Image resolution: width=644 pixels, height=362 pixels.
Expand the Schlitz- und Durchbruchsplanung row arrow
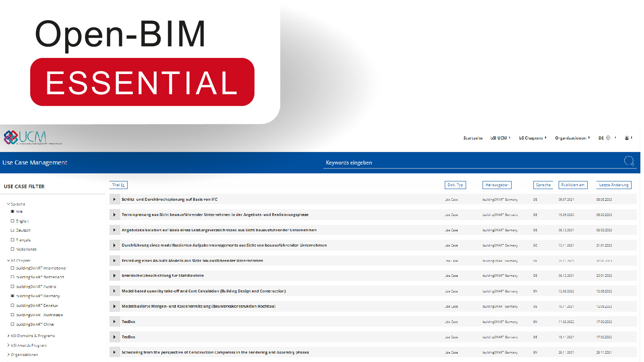pyautogui.click(x=115, y=200)
